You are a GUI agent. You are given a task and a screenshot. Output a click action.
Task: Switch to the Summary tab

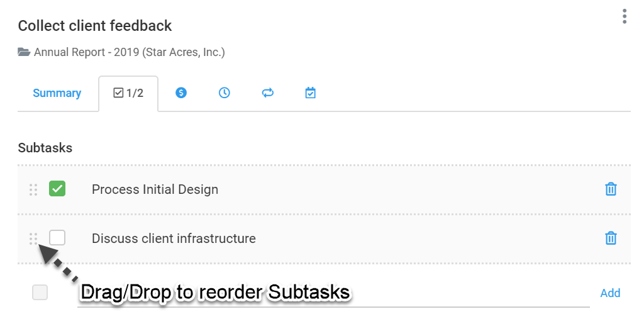[57, 93]
